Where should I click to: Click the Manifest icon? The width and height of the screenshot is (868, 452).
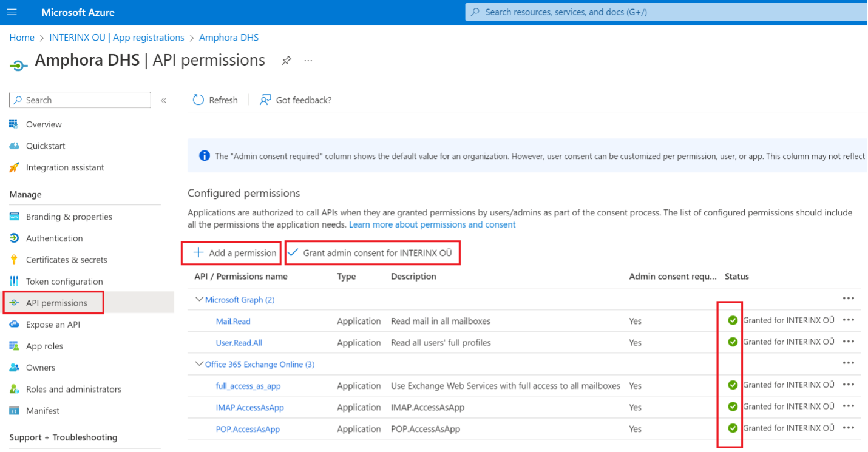(14, 411)
